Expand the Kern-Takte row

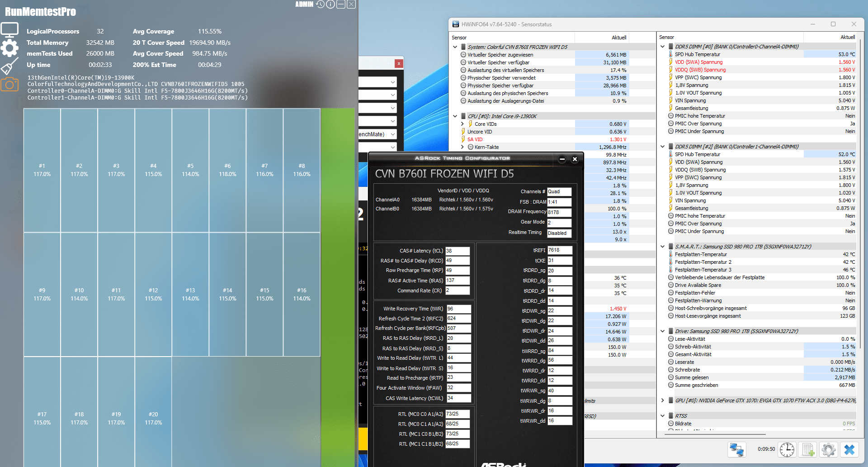click(x=462, y=147)
